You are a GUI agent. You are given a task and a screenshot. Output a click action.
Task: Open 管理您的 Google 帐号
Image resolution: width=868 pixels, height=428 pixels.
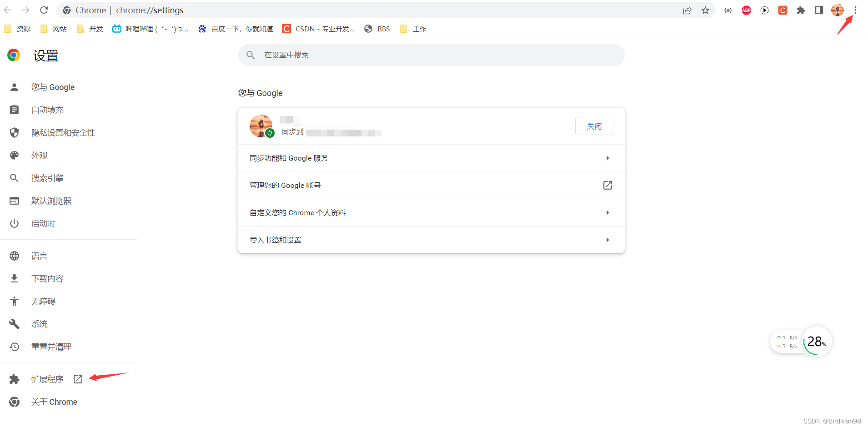point(430,185)
